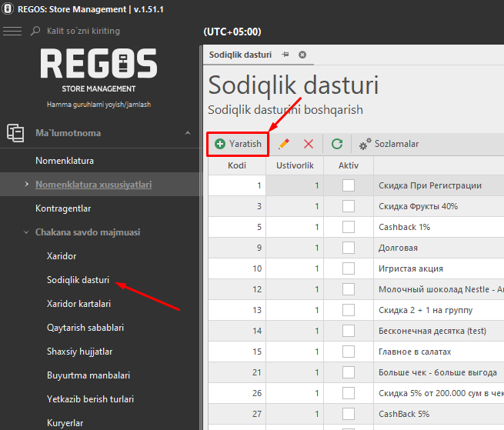The image size is (504, 430).
Task: Close the Sodiqlik dasturi tab
Action: 302,55
